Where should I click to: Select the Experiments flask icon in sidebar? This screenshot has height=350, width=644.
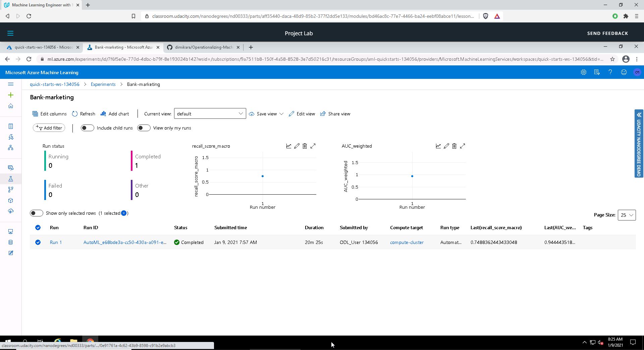pos(11,179)
